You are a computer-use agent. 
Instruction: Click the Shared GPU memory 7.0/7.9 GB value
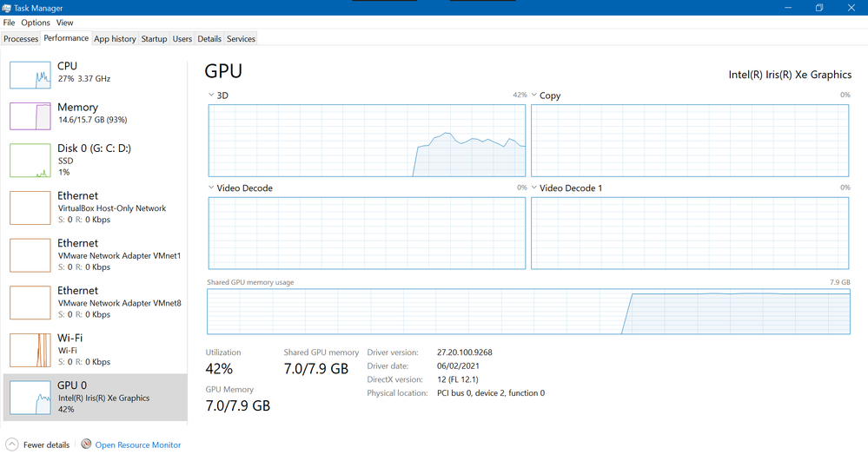[x=316, y=369]
